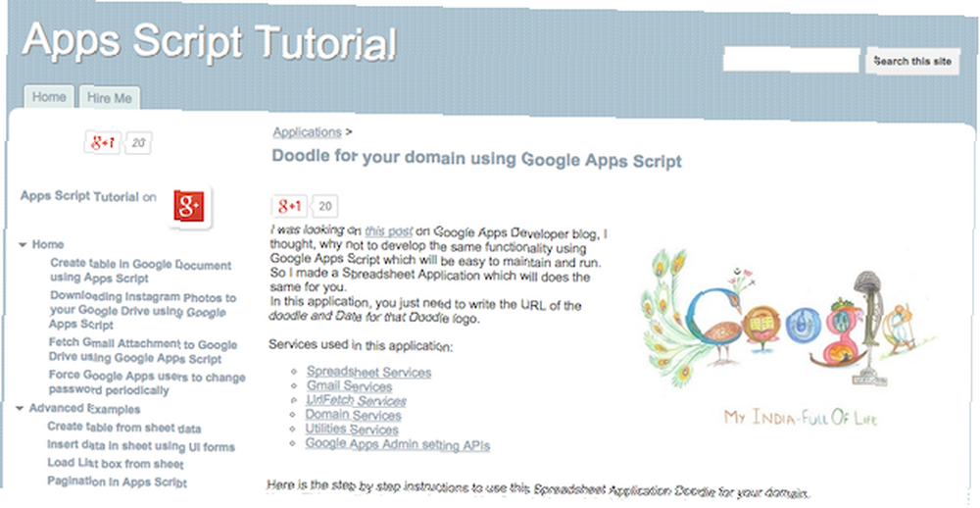Image resolution: width=980 pixels, height=508 pixels.
Task: Click the article Google +1 button
Action: point(289,206)
